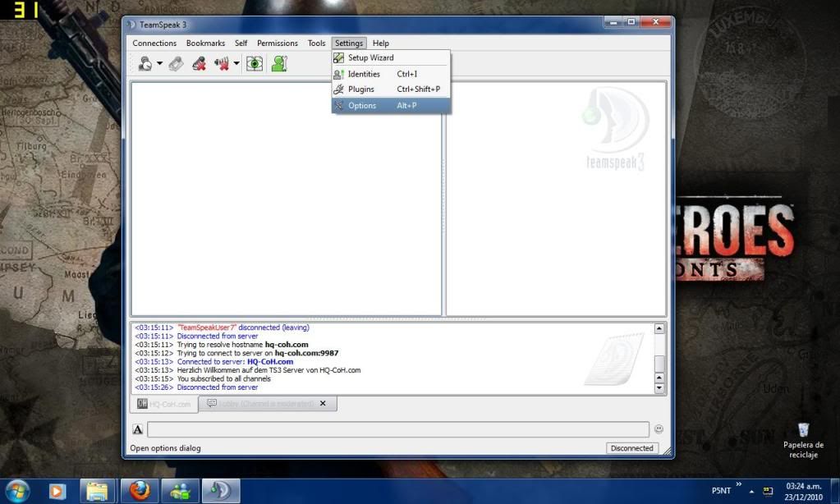Select Options in the Settings menu
840x504 pixels.
tap(391, 106)
